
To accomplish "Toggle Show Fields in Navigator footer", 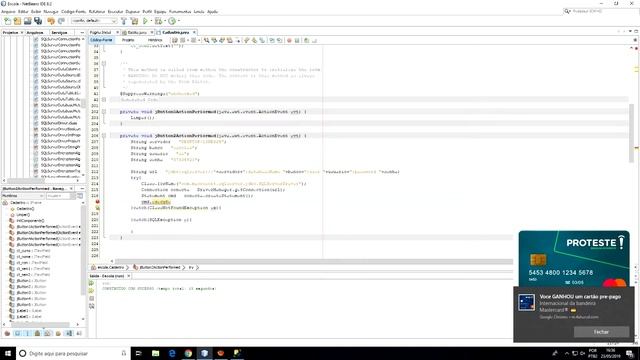I will pyautogui.click(x=17, y=333).
